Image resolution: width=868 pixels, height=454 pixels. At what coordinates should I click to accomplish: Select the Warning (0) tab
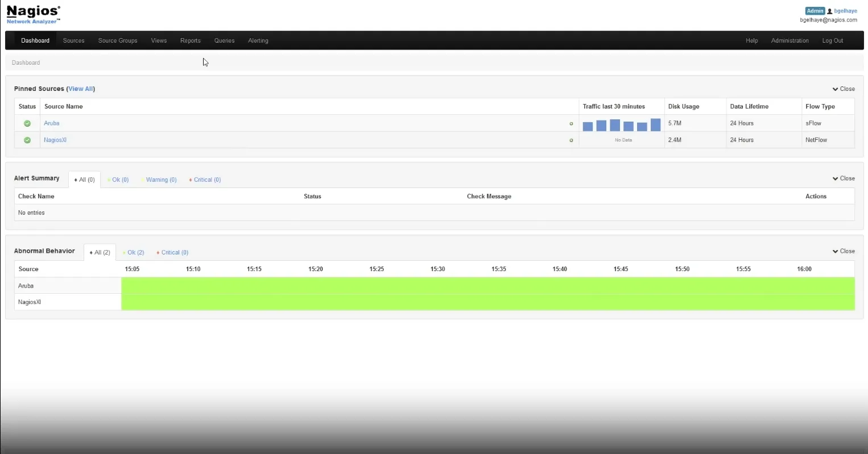click(x=159, y=180)
